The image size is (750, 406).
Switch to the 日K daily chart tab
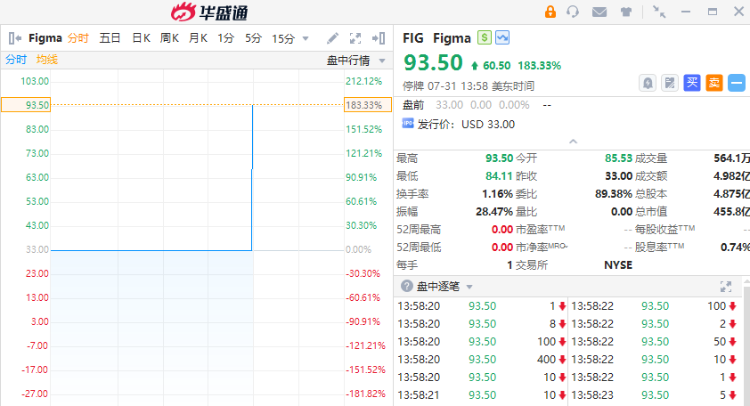point(141,38)
